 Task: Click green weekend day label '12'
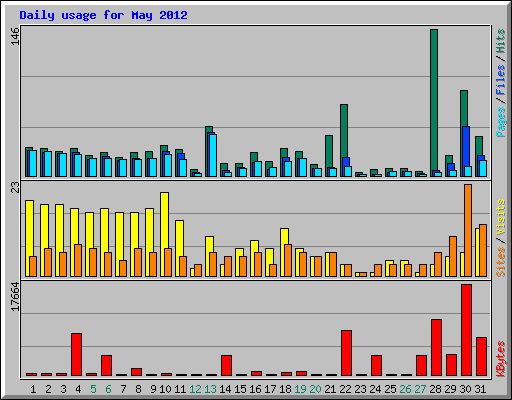tap(195, 389)
